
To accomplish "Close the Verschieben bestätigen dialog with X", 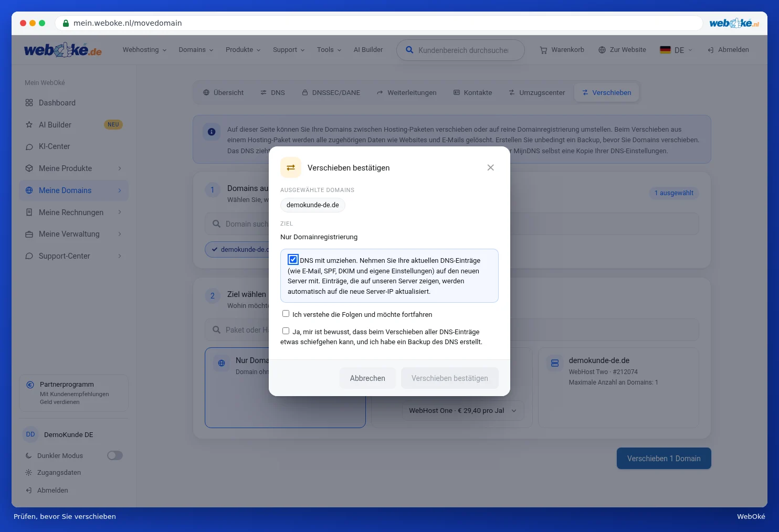I will click(490, 167).
